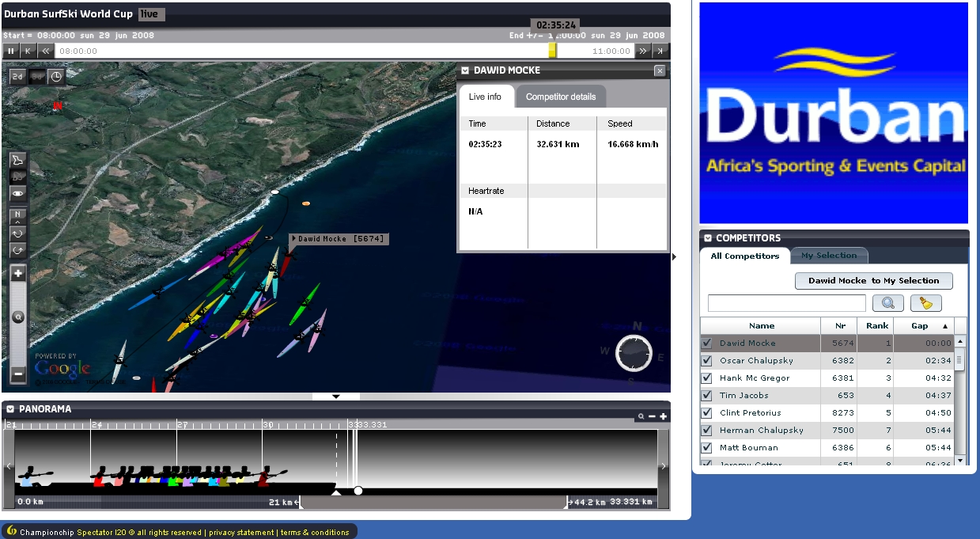Screen dimensions: 980x539
Task: Collapse the Competitors panel
Action: click(708, 238)
